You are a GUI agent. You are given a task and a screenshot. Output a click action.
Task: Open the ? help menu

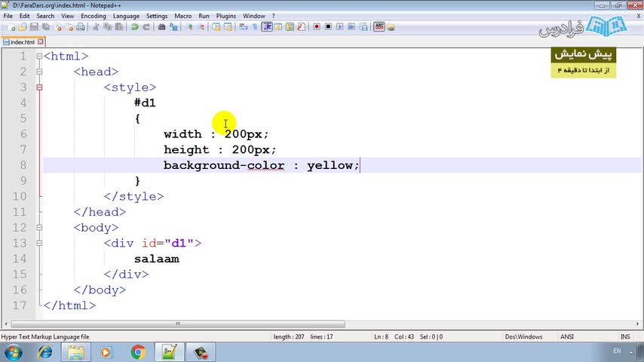pos(273,16)
